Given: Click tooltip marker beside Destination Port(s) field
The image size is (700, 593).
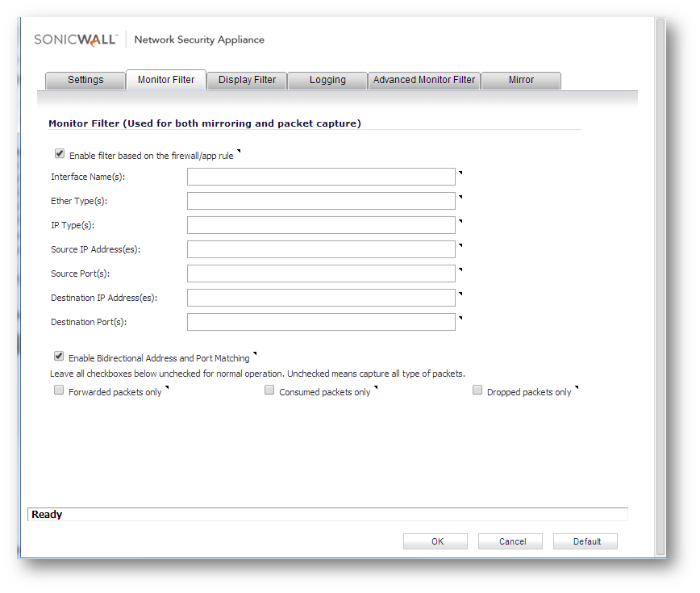Looking at the screenshot, I should 460,318.
